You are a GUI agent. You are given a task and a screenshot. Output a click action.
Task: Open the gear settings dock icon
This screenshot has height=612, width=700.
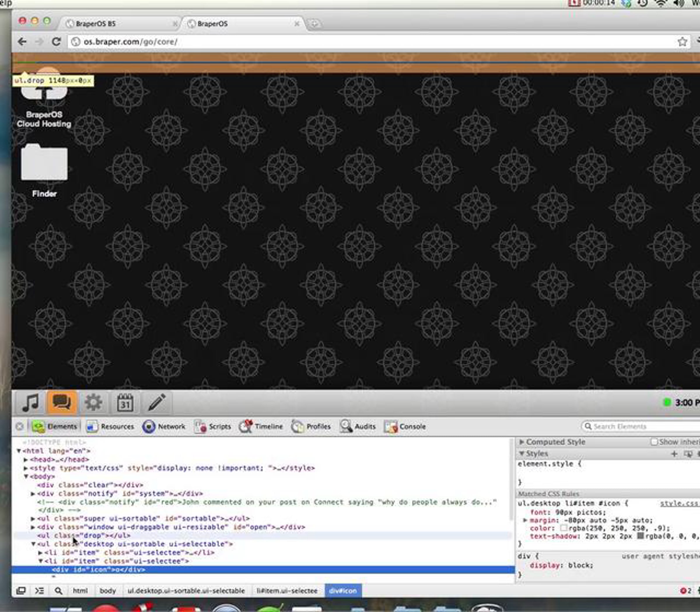coord(93,402)
